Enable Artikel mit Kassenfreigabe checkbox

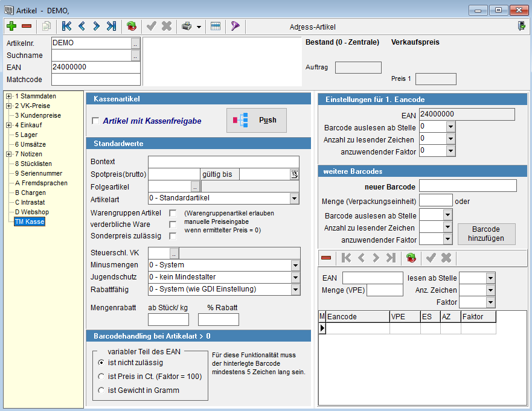(x=95, y=121)
